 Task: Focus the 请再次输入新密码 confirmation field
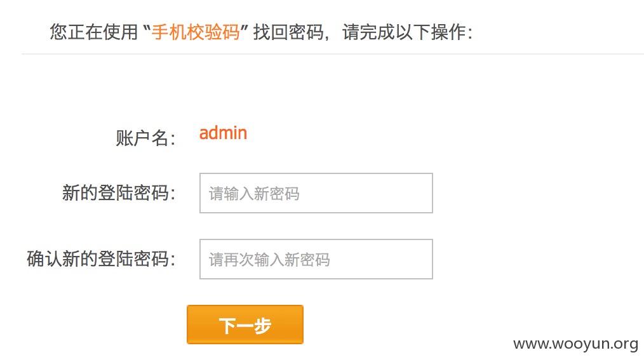click(316, 259)
